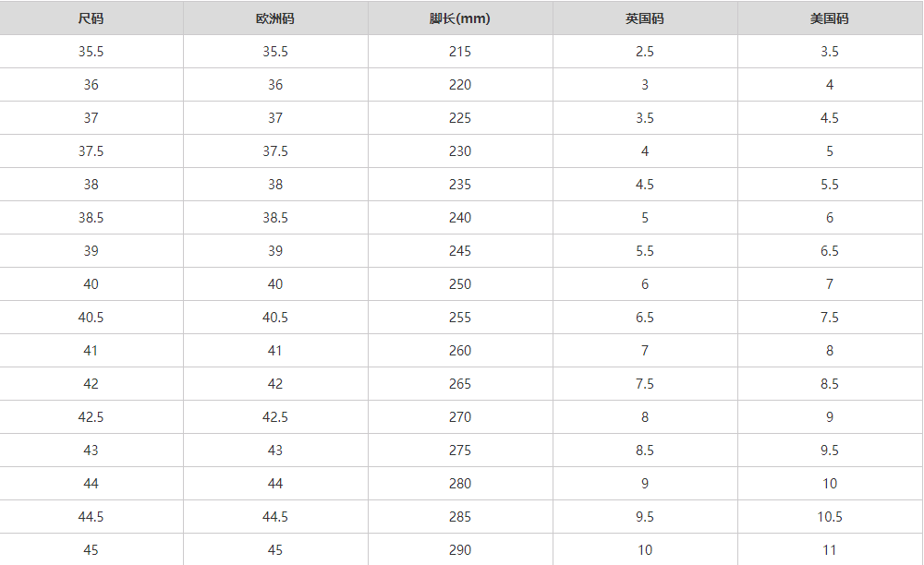Click the 美国码 column header
Viewport: 924px width, 565px height.
pyautogui.click(x=830, y=18)
